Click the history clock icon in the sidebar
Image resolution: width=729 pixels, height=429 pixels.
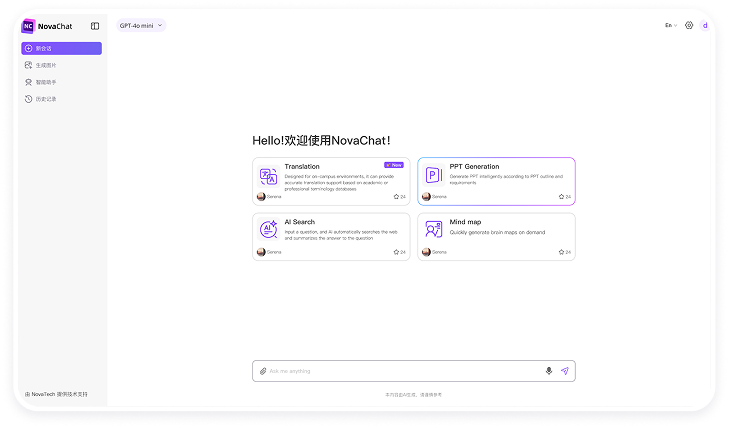click(x=28, y=99)
